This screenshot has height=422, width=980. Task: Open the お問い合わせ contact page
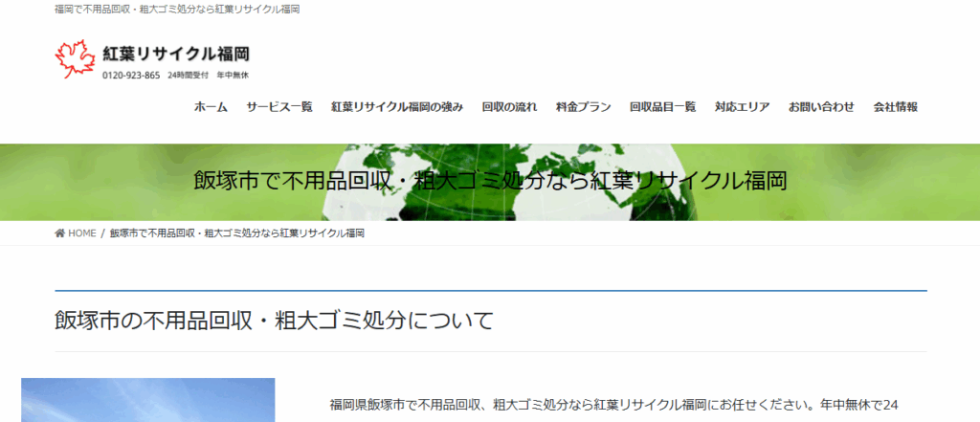pyautogui.click(x=821, y=107)
